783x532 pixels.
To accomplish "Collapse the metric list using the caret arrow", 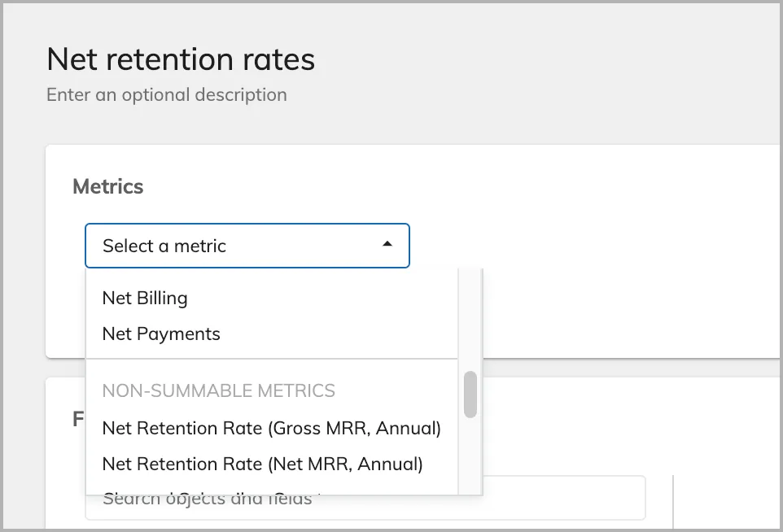I will tap(387, 244).
